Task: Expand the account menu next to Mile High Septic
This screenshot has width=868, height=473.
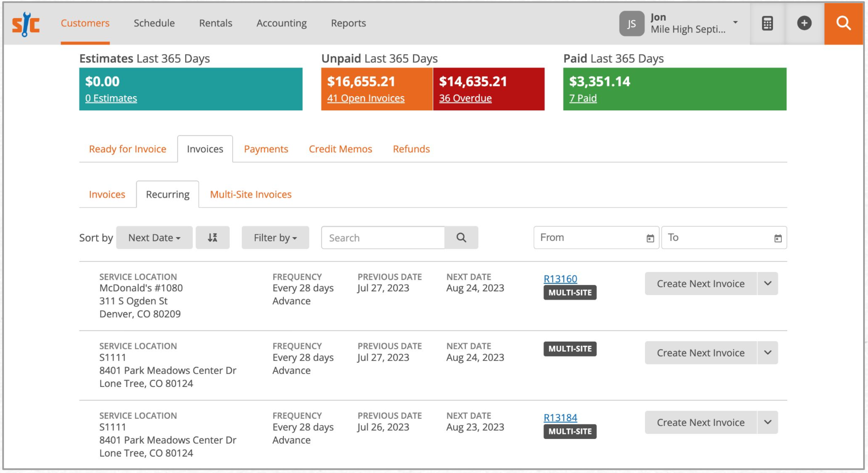Action: [735, 23]
